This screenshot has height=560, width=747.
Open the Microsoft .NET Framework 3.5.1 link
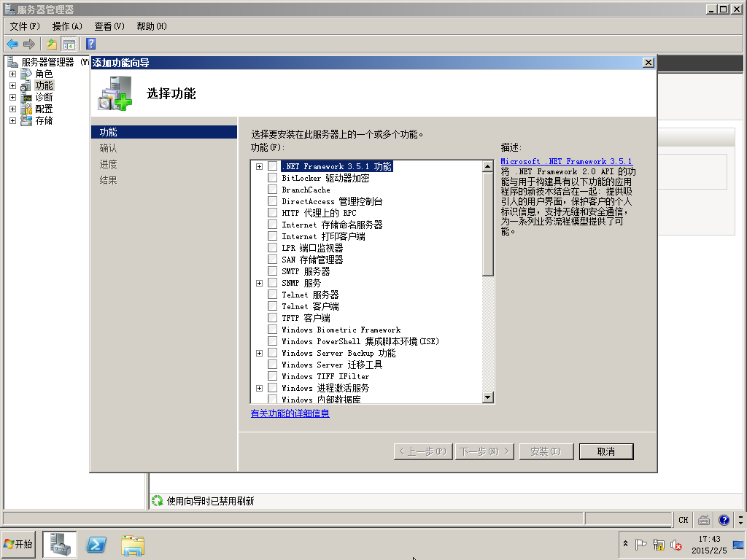point(566,161)
